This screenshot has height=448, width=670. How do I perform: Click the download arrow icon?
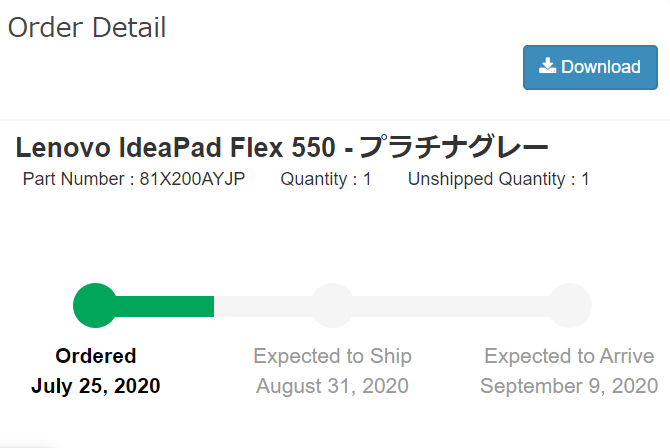[x=547, y=66]
